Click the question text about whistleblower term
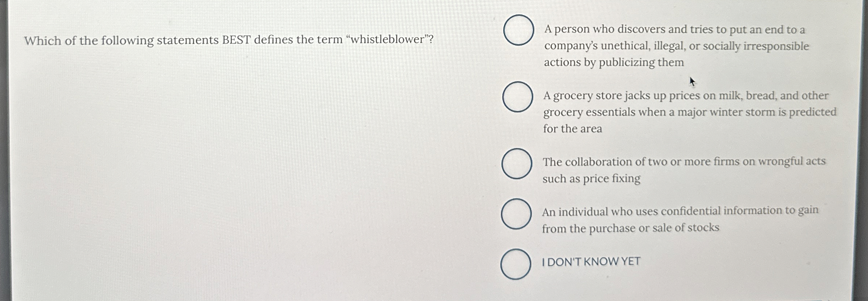Image resolution: width=868 pixels, height=301 pixels. (x=229, y=39)
